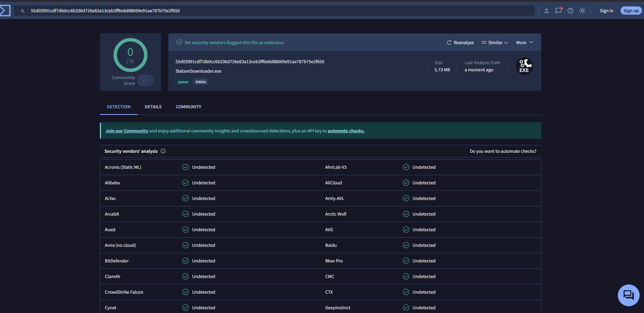Click the AVG undetected check icon

[406, 229]
